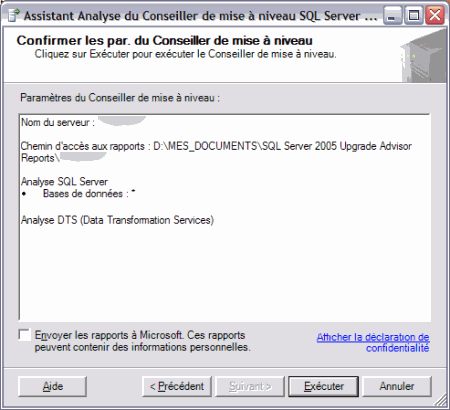Click the server graphic in the header

pos(423,57)
